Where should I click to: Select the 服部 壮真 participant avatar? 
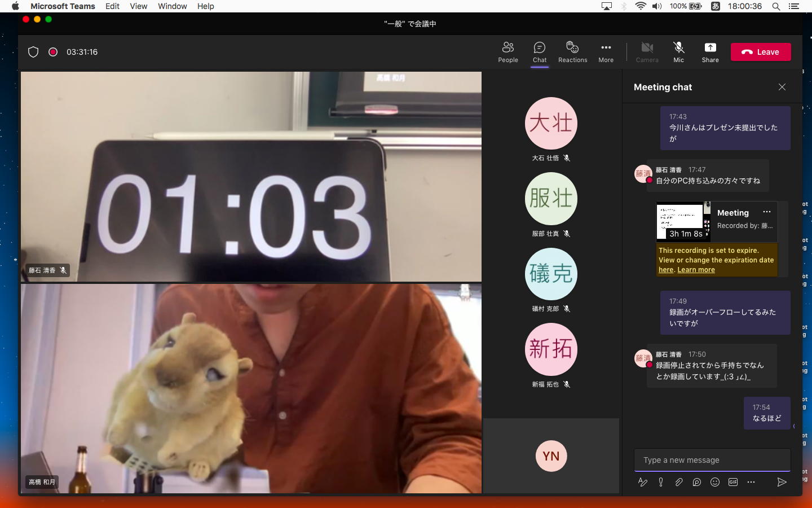point(551,199)
